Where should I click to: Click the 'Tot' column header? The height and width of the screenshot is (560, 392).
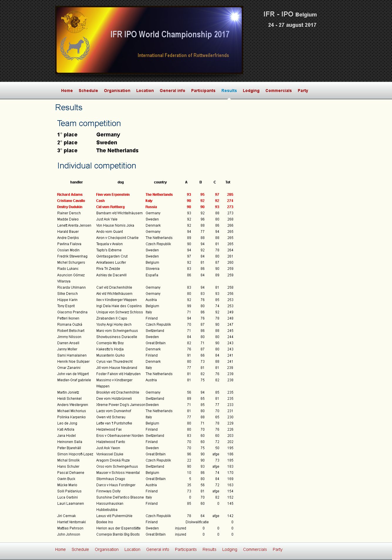click(228, 182)
